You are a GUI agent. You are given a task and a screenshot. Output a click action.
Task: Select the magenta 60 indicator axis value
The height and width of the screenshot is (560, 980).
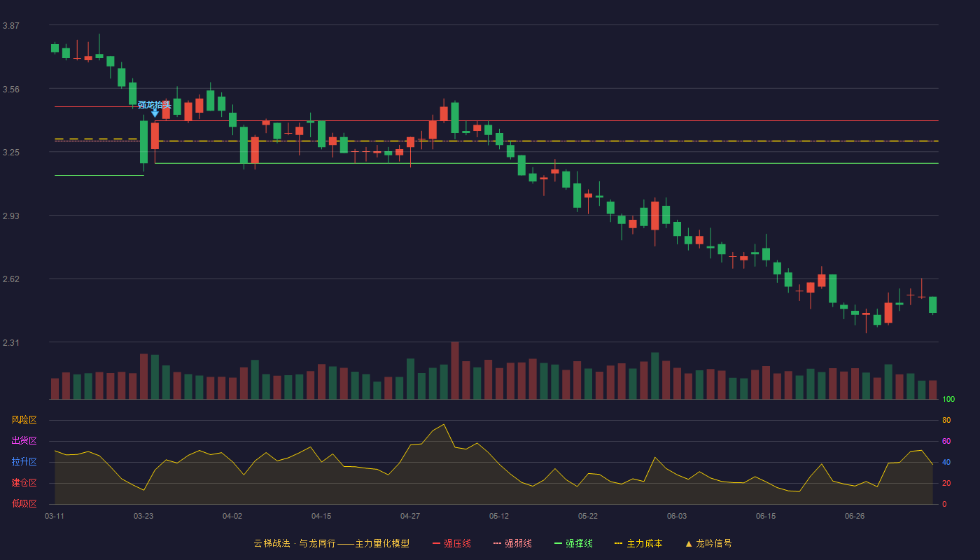(x=946, y=441)
